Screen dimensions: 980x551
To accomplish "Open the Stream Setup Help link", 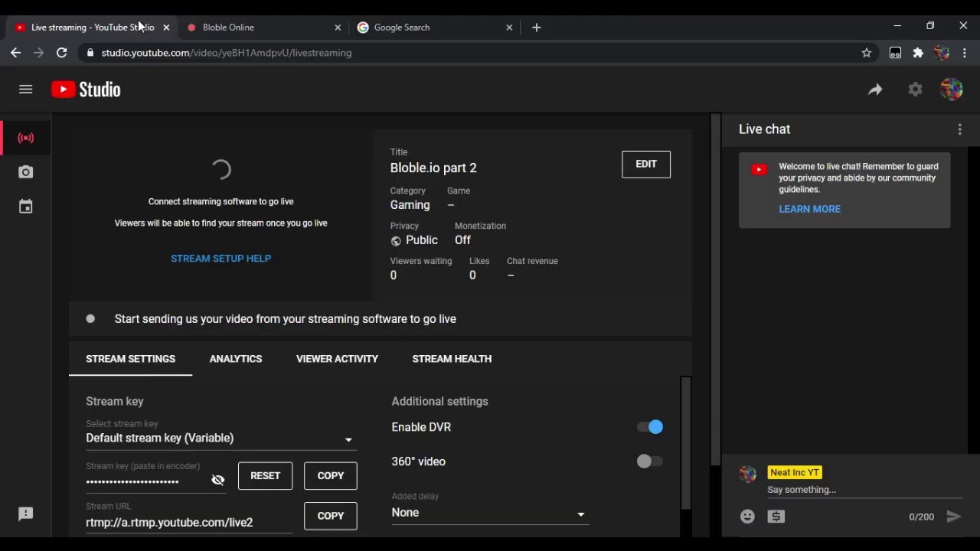I will 221,259.
